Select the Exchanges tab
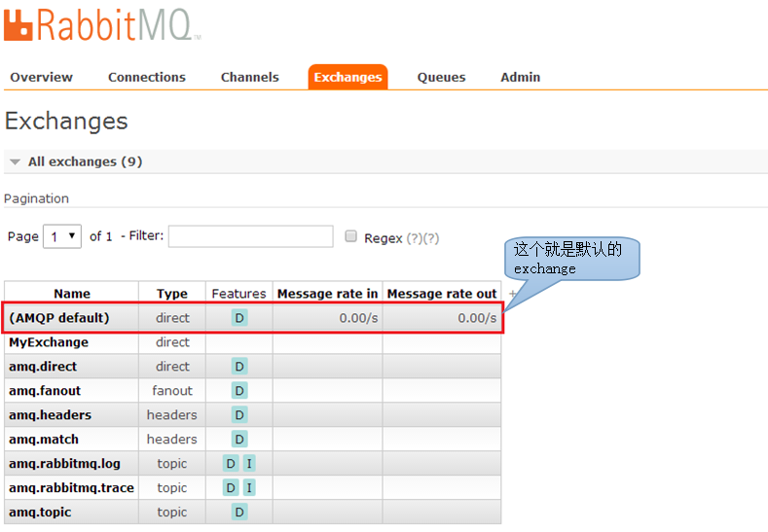 (347, 78)
